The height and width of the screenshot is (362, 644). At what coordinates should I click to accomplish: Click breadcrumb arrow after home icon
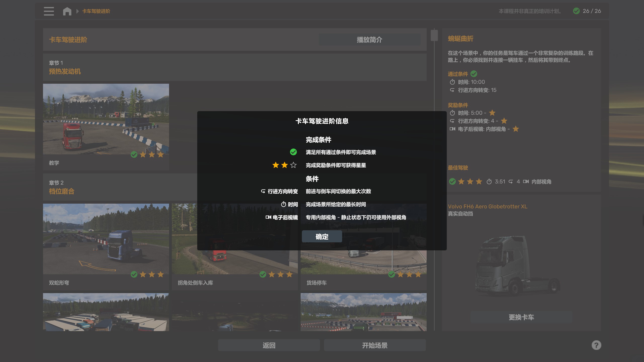tap(77, 11)
